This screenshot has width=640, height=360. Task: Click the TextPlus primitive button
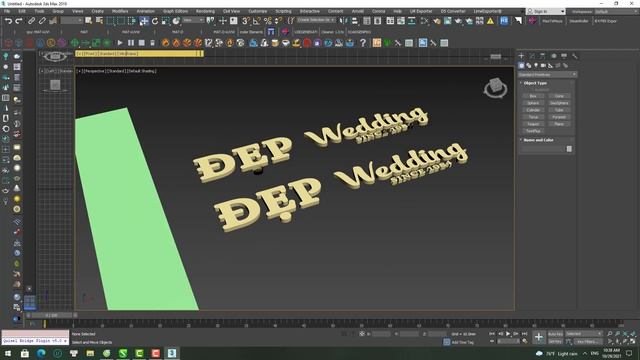pos(533,131)
